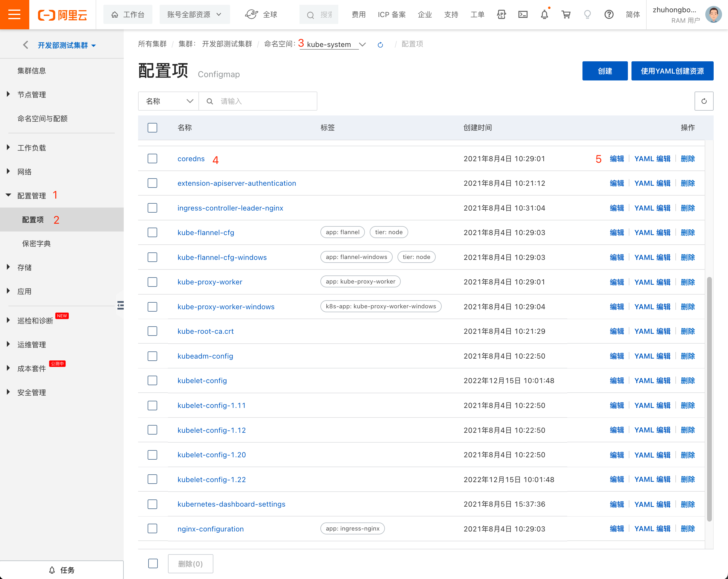Open the 账号全部资源 resource dropdown
This screenshot has width=728, height=579.
tap(195, 15)
